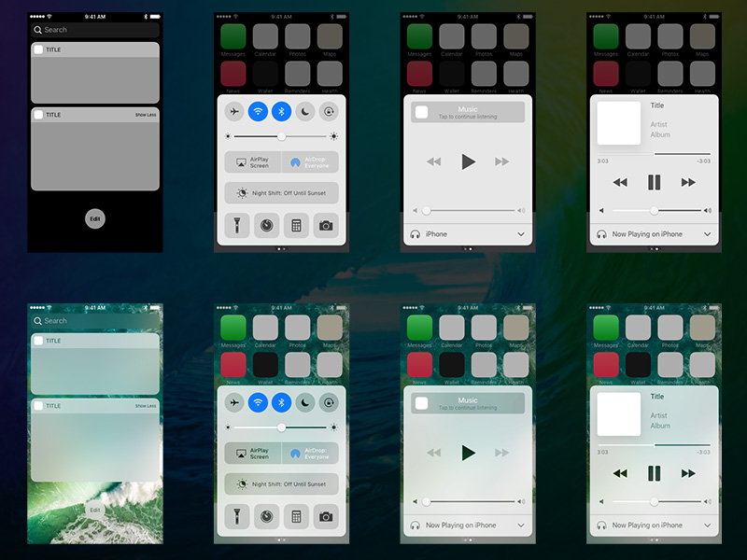Turn off Wi-Fi in dark Control Center

[x=258, y=111]
